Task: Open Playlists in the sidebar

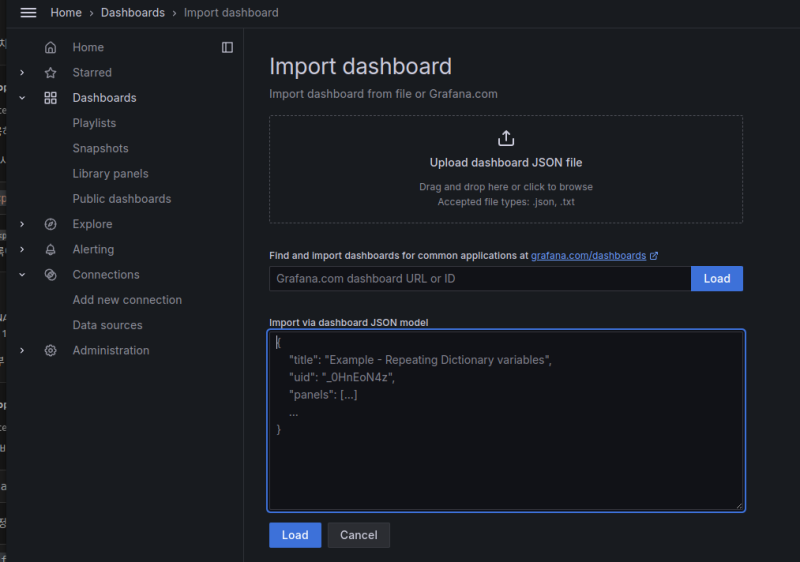Action: [94, 123]
